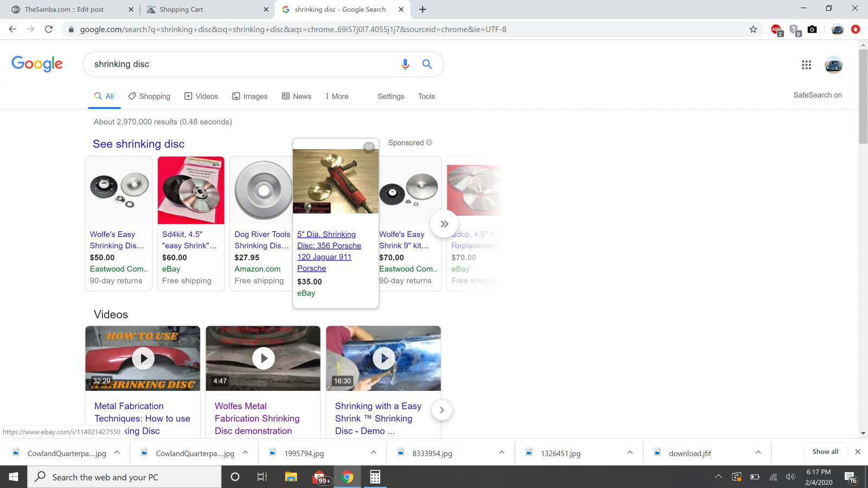The image size is (868, 488).
Task: Expand options for second CowlandQuarterpa download
Action: pyautogui.click(x=245, y=452)
